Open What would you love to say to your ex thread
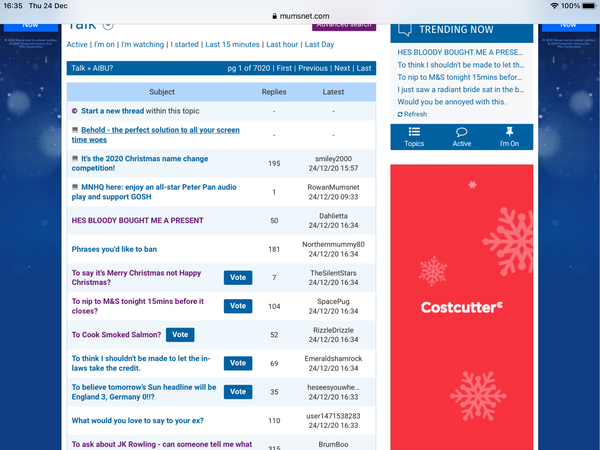600x450 pixels. click(x=137, y=421)
